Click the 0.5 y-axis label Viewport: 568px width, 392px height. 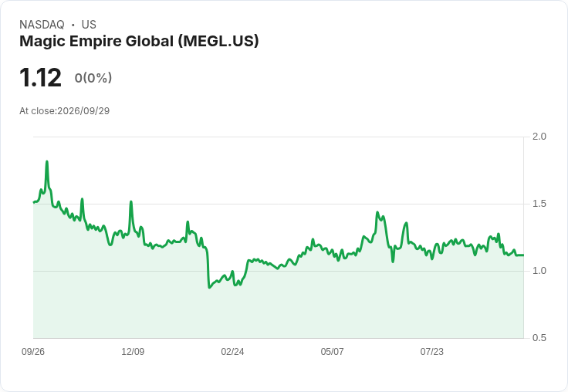pyautogui.click(x=539, y=338)
